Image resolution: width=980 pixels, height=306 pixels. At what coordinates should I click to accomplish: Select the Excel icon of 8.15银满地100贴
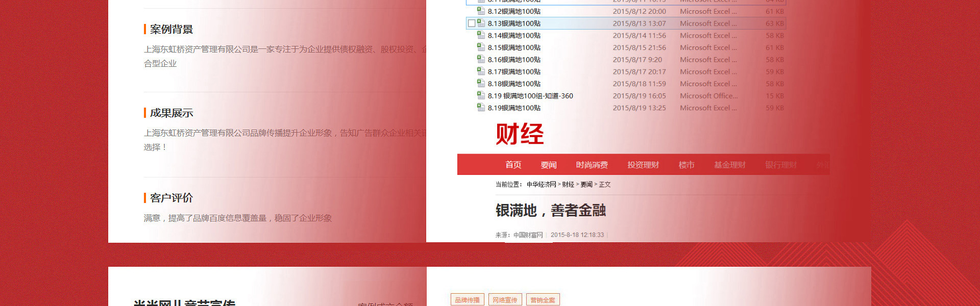click(x=481, y=47)
